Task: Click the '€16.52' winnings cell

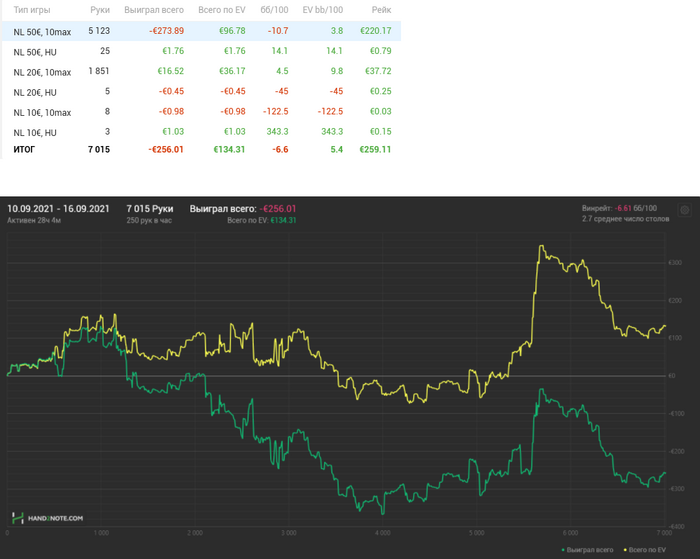Action: 171,71
